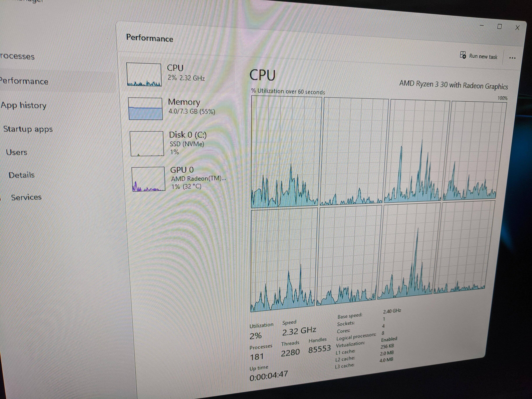The height and width of the screenshot is (399, 532).
Task: Click the Run new task icon
Action: coord(463,55)
